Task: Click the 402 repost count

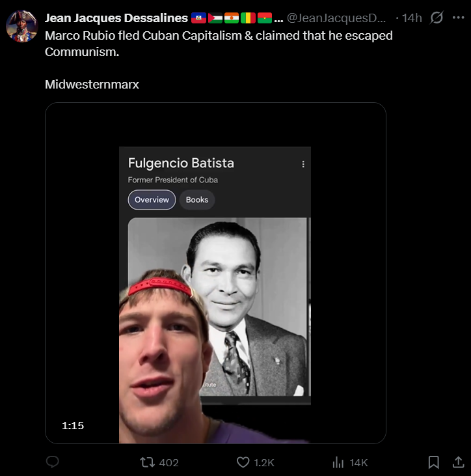Action: 168,462
